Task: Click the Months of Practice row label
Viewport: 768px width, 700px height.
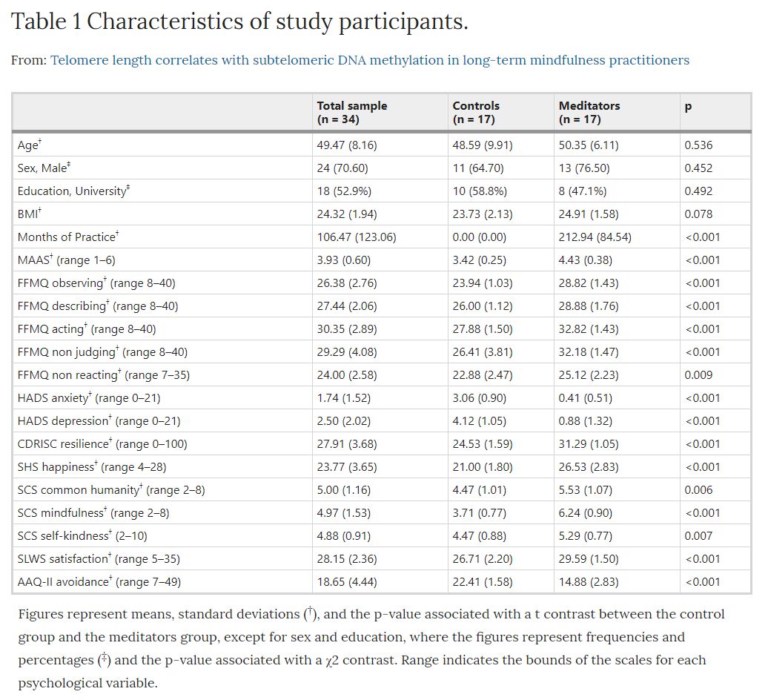Action: pyautogui.click(x=68, y=237)
